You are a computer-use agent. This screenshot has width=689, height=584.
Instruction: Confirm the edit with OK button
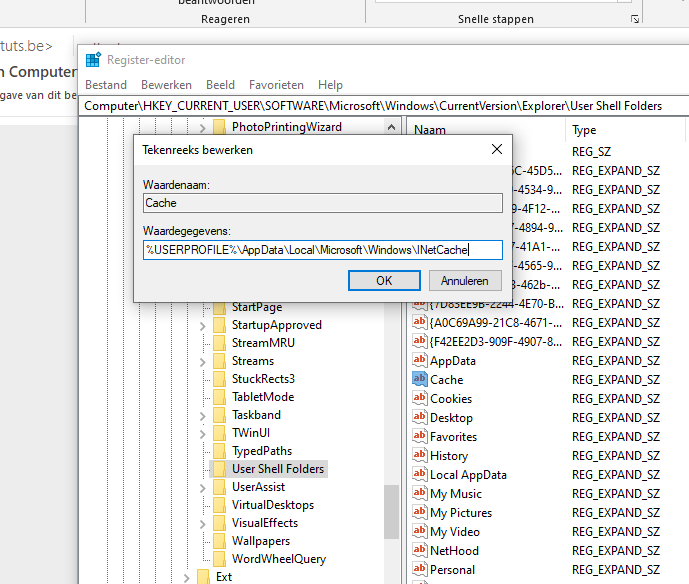tap(384, 281)
